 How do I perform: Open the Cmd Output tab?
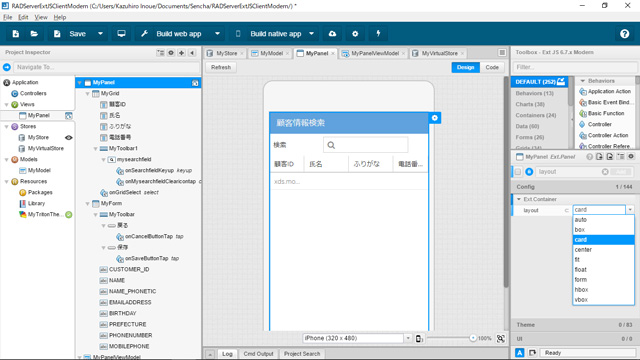pos(258,354)
